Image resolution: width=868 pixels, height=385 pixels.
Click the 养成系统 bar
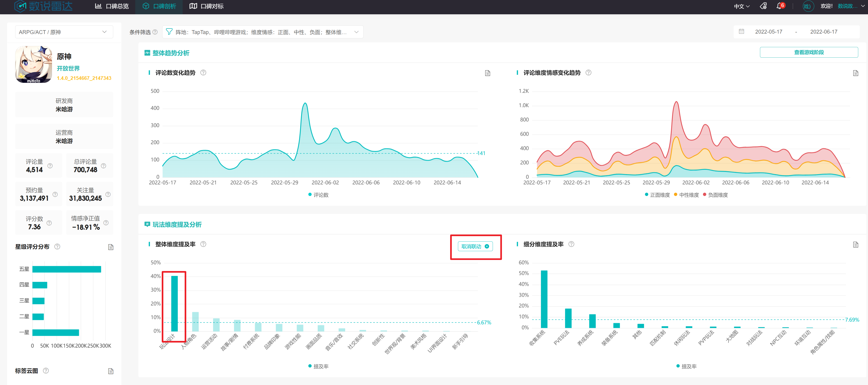(592, 321)
